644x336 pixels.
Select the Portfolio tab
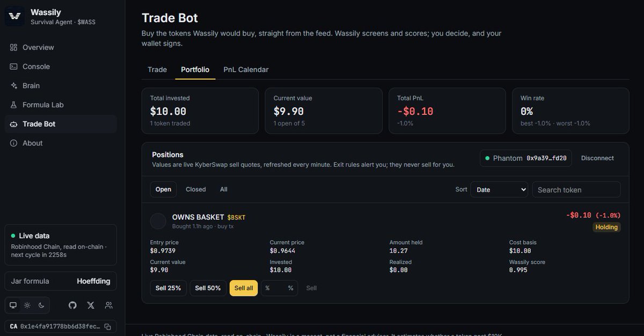pyautogui.click(x=195, y=70)
